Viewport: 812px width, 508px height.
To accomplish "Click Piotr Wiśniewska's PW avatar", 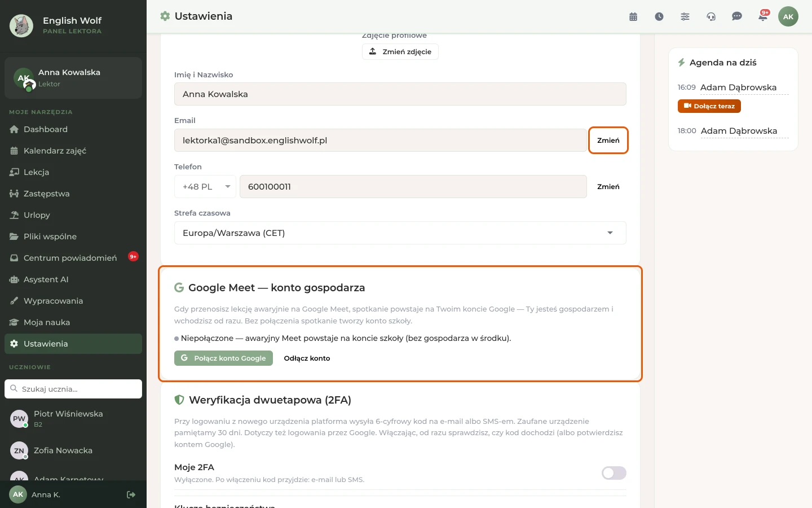I will 19,419.
